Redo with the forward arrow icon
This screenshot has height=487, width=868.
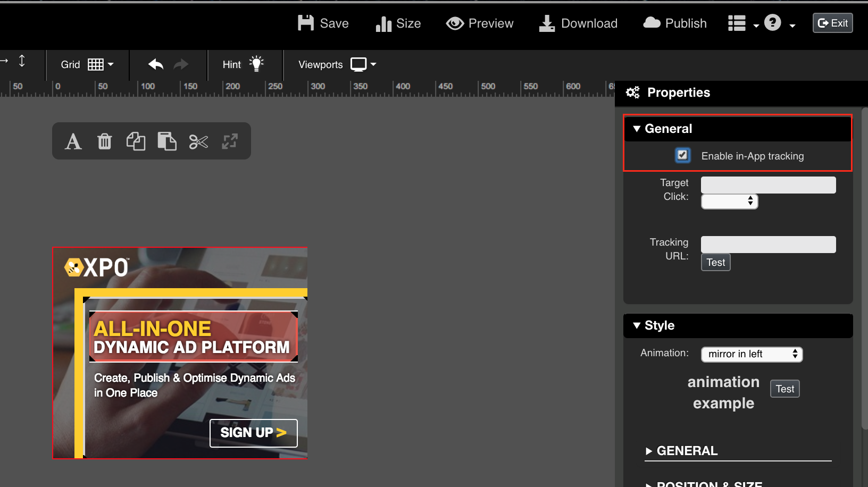click(181, 64)
